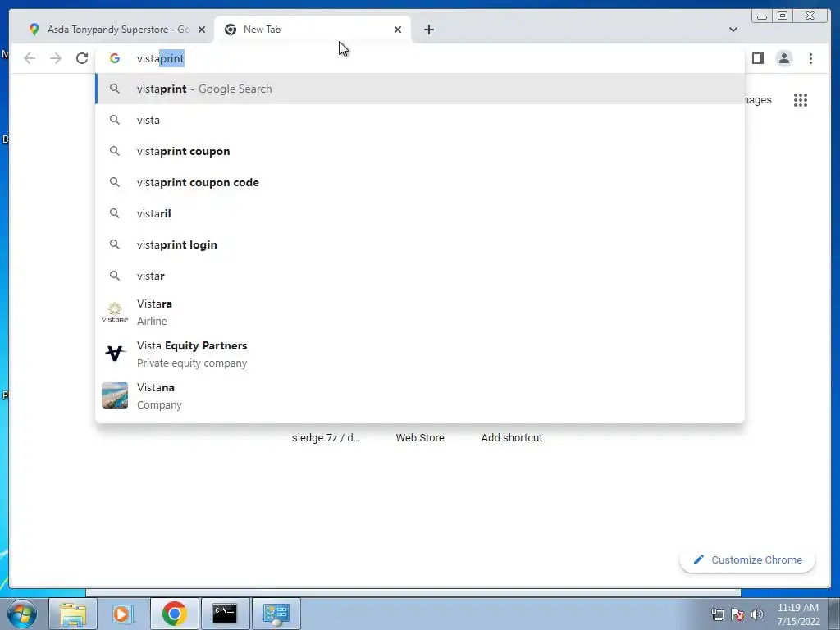
Task: Click the browser forward arrow
Action: [x=56, y=58]
